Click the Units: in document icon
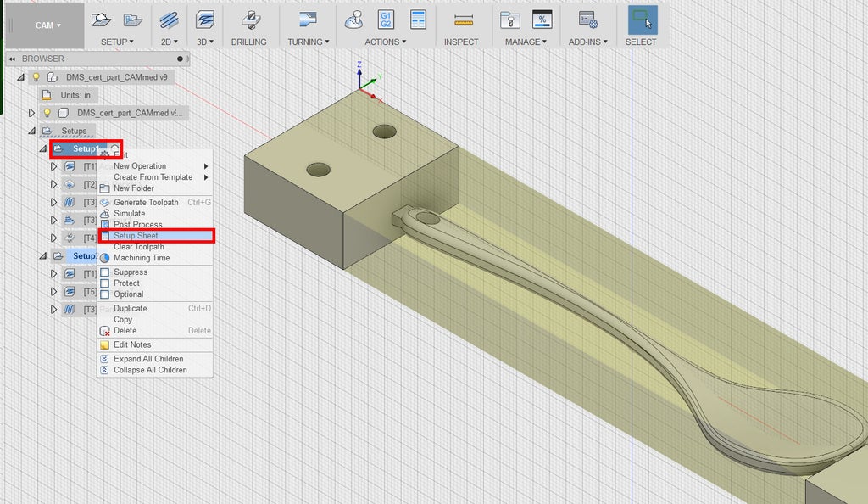868x504 pixels. [47, 95]
